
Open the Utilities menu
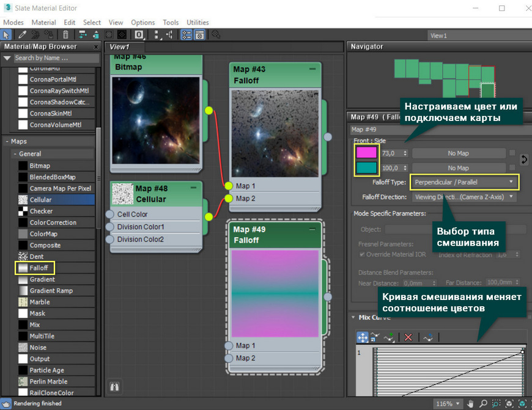[198, 23]
